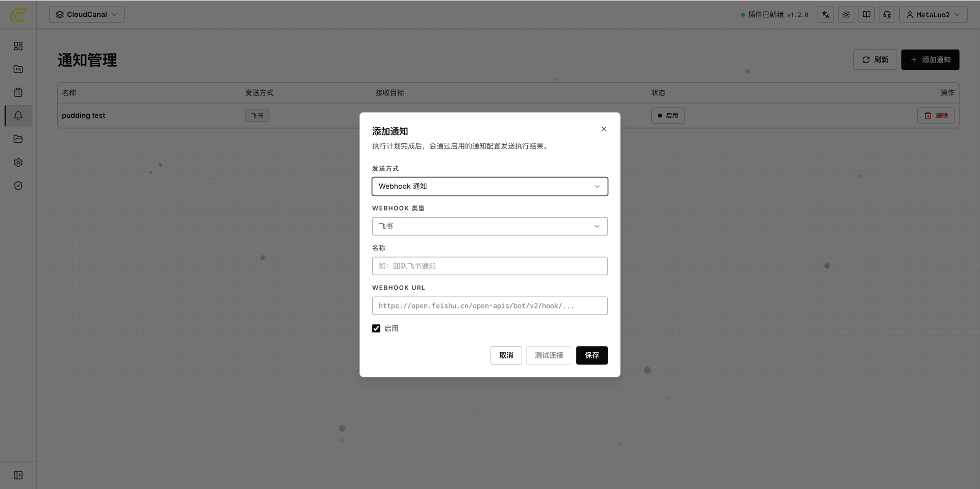Open the gear settings sidebar icon
980x489 pixels.
pos(18,162)
